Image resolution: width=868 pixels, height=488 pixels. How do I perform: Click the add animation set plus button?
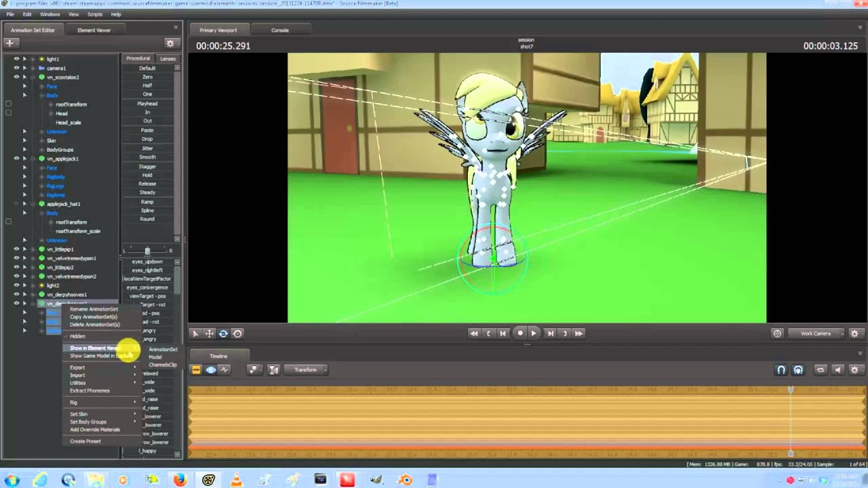pyautogui.click(x=9, y=43)
